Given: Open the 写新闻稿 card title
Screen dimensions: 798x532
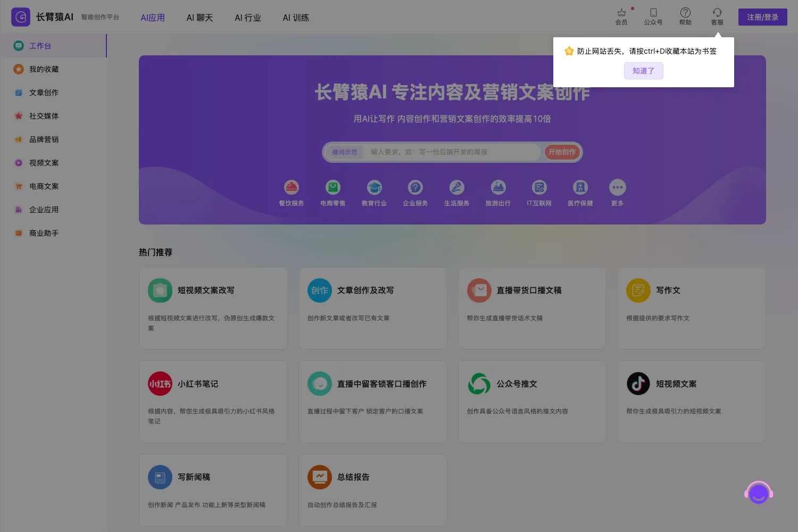Looking at the screenshot, I should click(x=194, y=477).
